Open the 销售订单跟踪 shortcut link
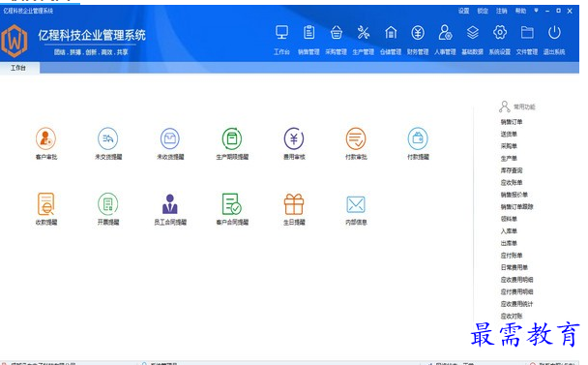Viewport: 588px width, 365px height. coord(516,207)
